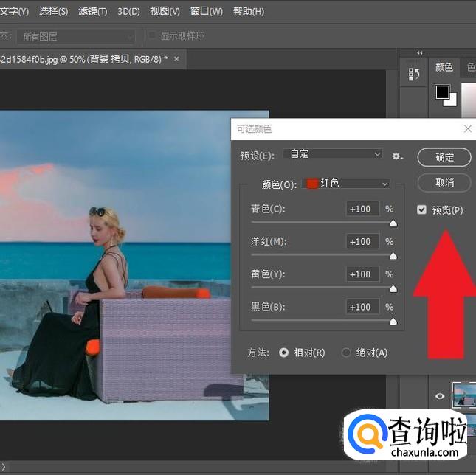
Task: Open the History panel icon
Action: (x=414, y=74)
